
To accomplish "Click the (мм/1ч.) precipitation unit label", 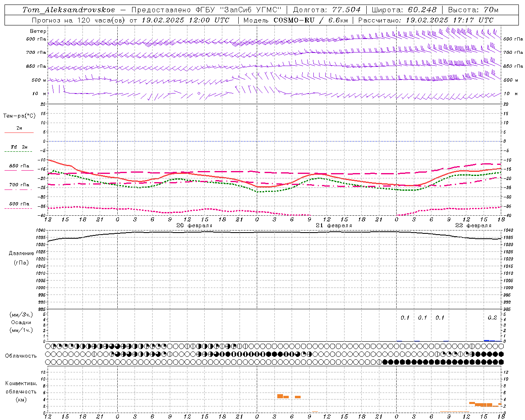I will [x=21, y=330].
